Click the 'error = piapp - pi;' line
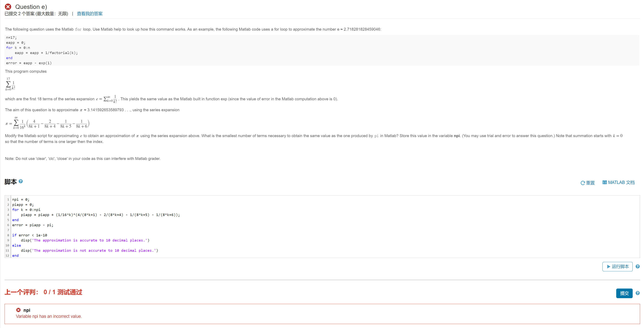644x328 pixels. coord(33,225)
